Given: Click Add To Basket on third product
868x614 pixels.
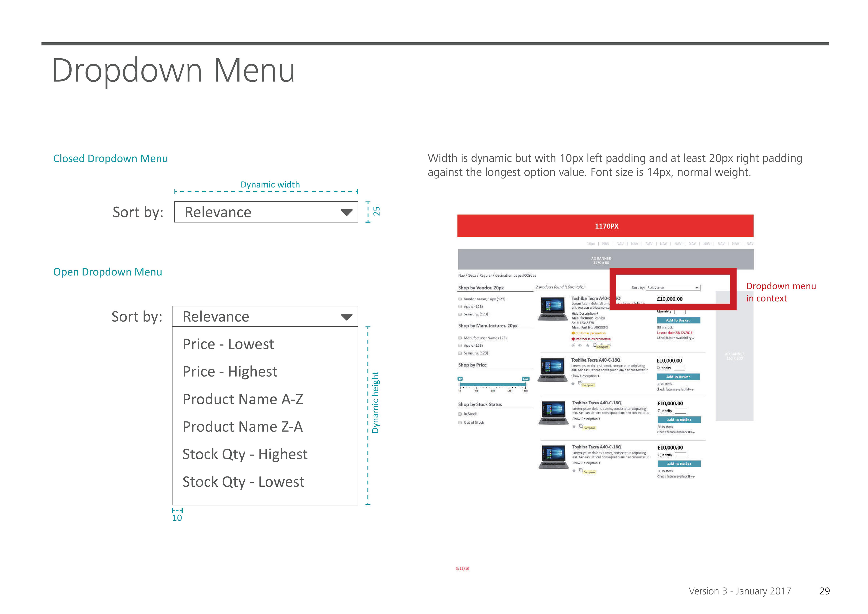Looking at the screenshot, I should point(679,420).
